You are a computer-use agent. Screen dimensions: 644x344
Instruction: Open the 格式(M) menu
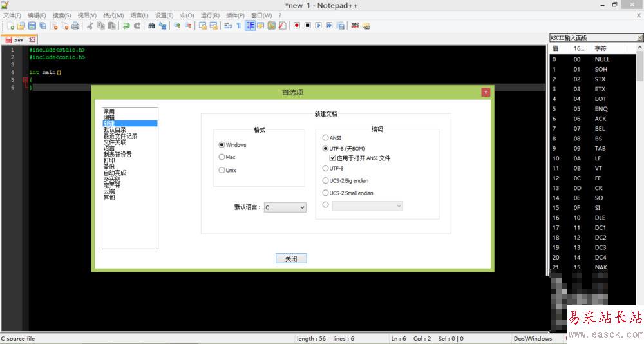tap(113, 15)
